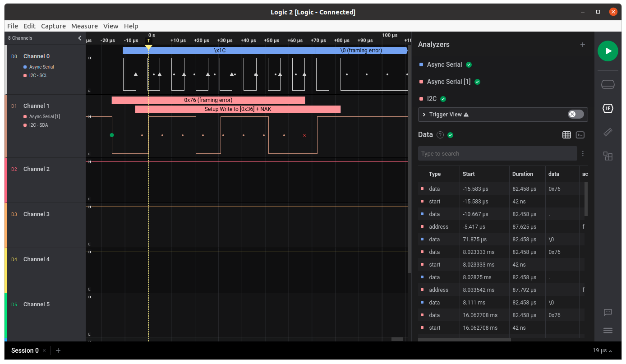Screen dimensions: 626x364
Task: Click the Async Serial green status check
Action: click(469, 65)
